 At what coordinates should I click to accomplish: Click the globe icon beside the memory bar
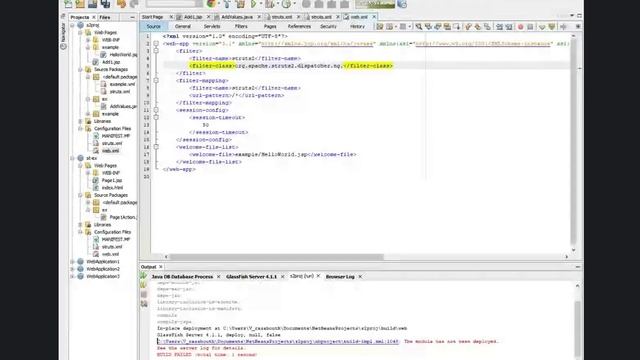point(402,4)
